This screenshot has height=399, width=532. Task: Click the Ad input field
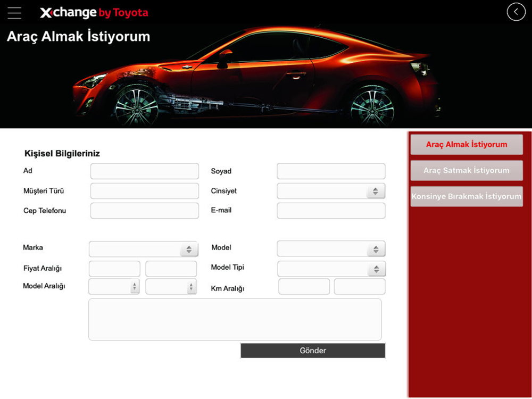144,171
